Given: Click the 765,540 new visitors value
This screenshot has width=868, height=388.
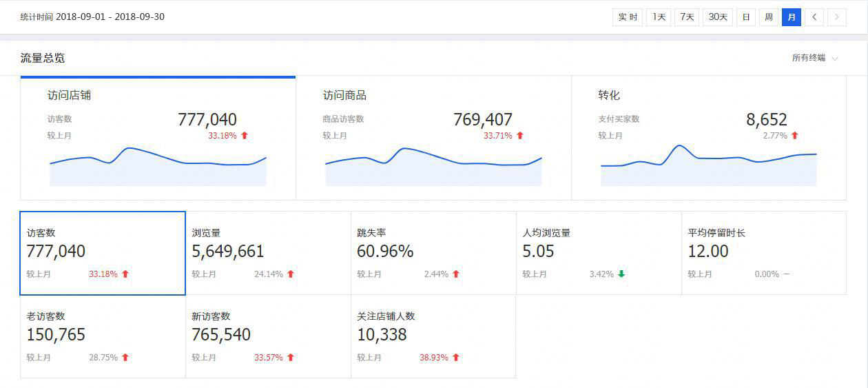Looking at the screenshot, I should click(x=221, y=335).
